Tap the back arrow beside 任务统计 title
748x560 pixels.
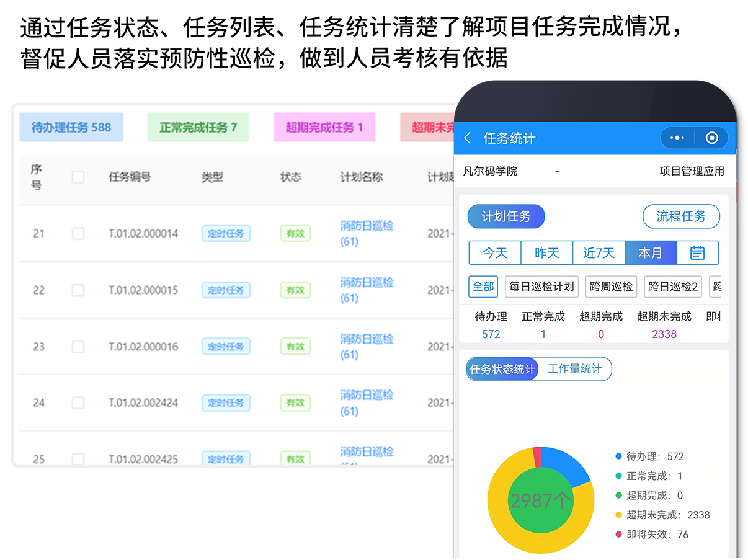467,138
